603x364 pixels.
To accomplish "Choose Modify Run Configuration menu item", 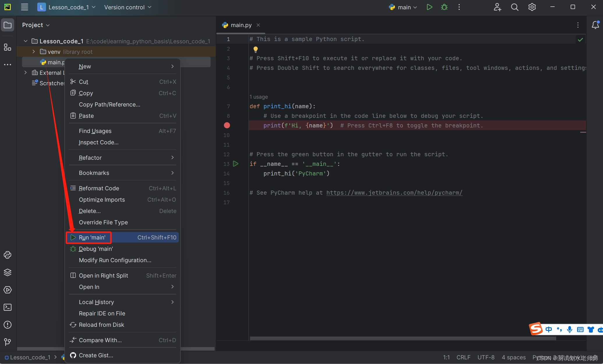I will coord(123,260).
